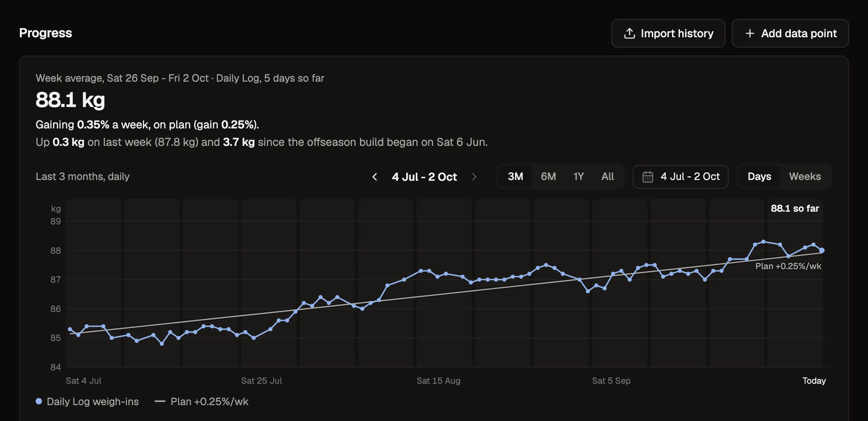This screenshot has height=421, width=868.
Task: Click the '88.1 kg' week average value
Action: [70, 100]
